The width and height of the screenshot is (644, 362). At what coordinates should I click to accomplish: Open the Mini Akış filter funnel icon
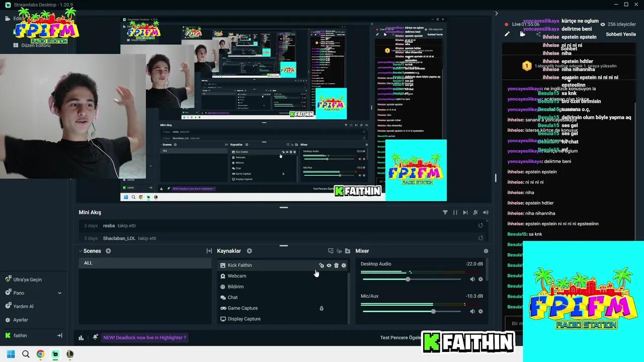coord(445,212)
